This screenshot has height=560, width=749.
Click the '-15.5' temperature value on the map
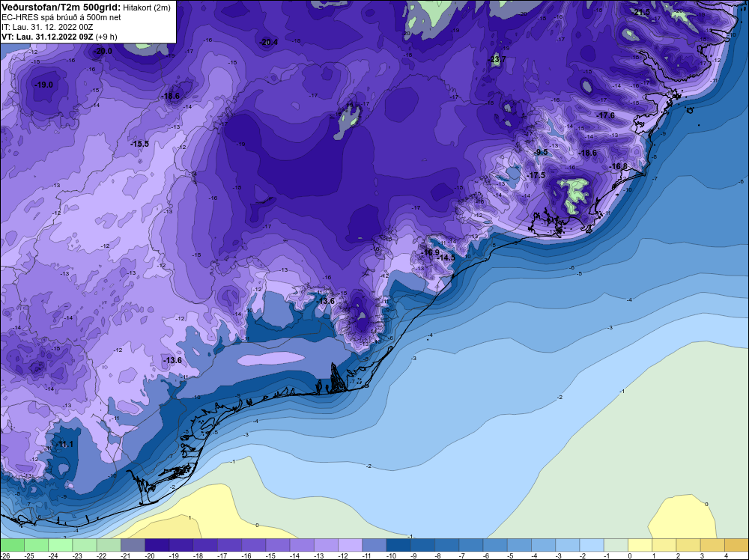click(139, 144)
